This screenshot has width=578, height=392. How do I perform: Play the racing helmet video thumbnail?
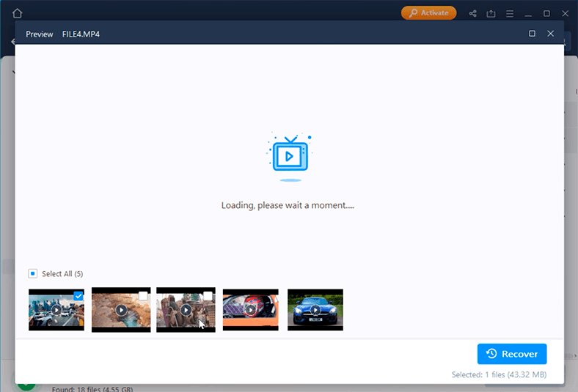click(x=251, y=310)
